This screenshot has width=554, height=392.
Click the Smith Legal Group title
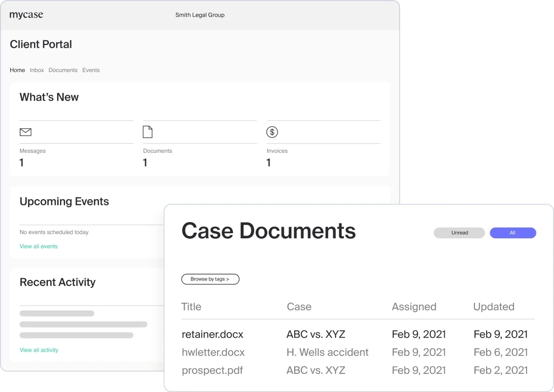[x=200, y=15]
